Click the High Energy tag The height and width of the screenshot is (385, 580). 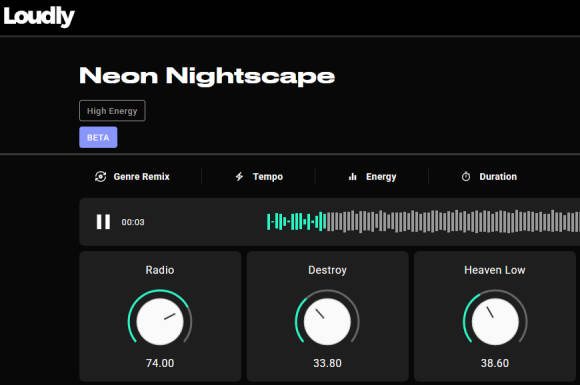coord(112,111)
